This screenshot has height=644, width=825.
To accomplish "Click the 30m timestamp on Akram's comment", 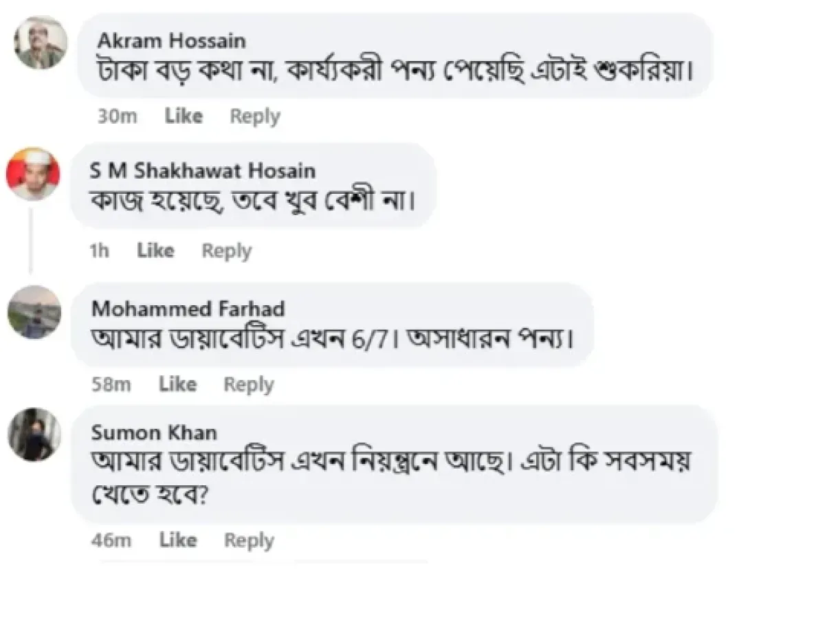I will point(117,117).
